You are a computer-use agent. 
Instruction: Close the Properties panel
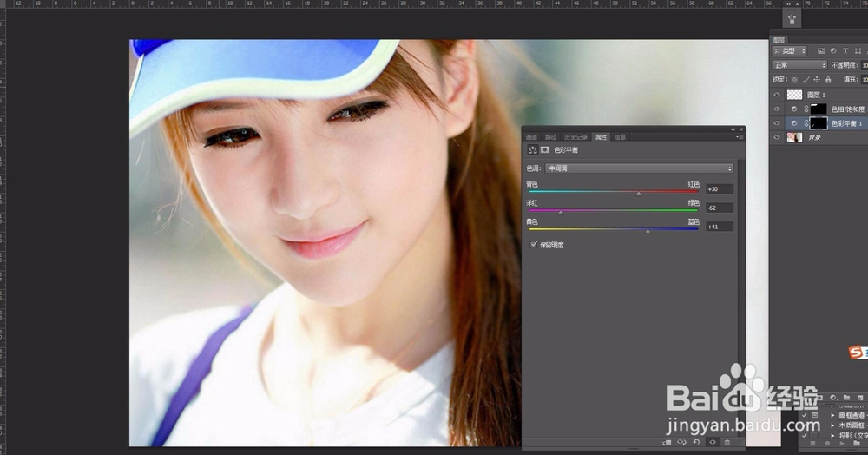741,129
